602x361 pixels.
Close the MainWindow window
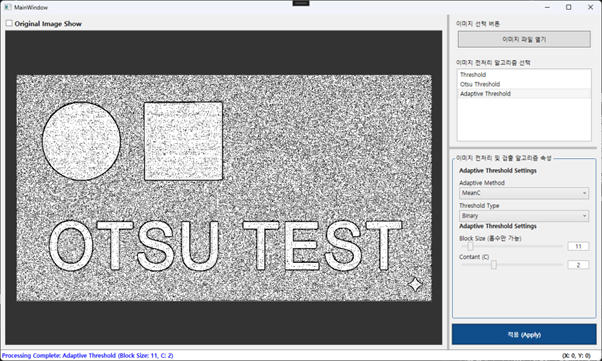point(590,7)
